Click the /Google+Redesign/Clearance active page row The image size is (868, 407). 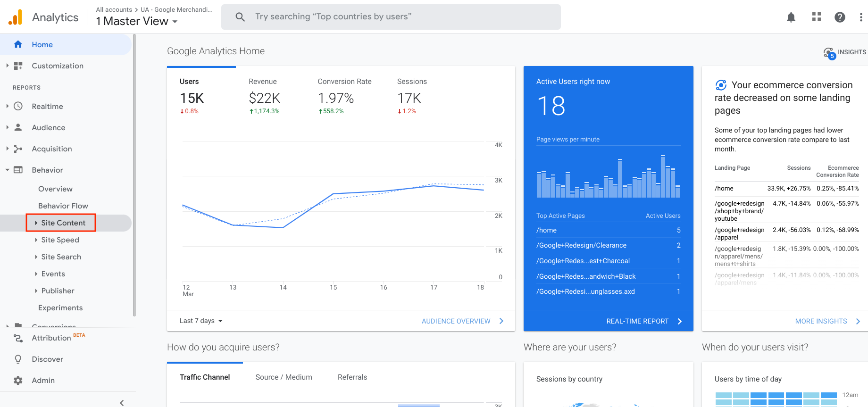tap(609, 245)
